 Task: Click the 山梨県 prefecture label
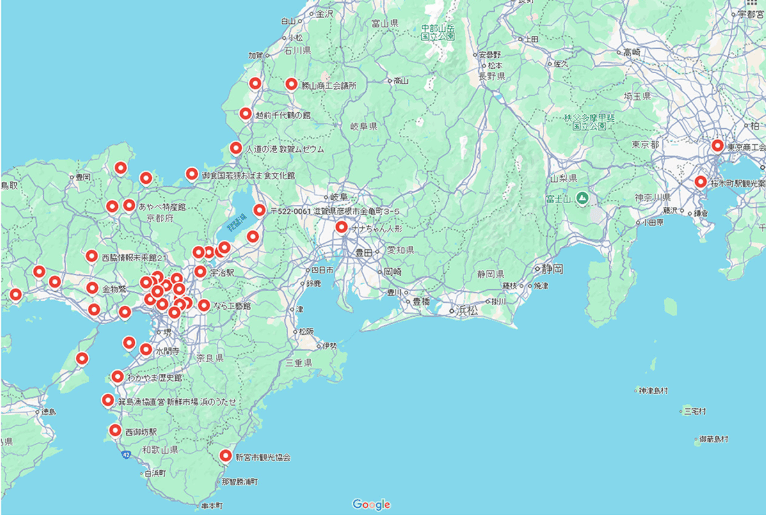[564, 178]
